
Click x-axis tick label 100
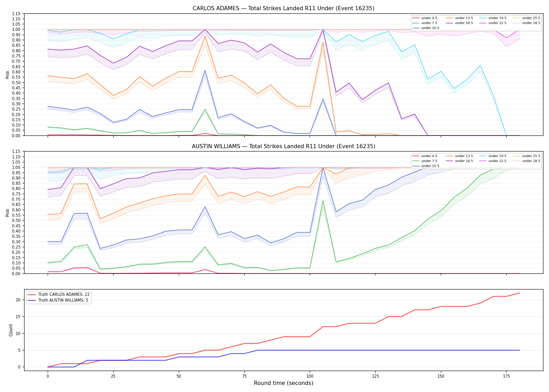(310, 376)
